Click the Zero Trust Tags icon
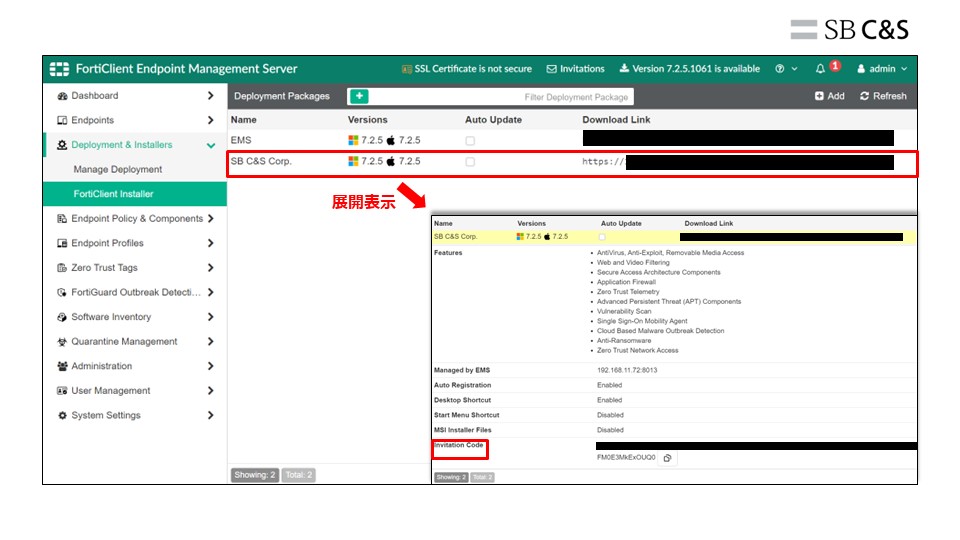The height and width of the screenshot is (540, 960). tap(62, 268)
